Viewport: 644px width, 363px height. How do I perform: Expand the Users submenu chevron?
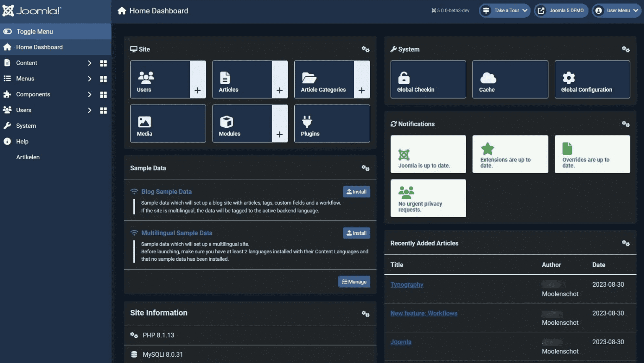pyautogui.click(x=89, y=110)
